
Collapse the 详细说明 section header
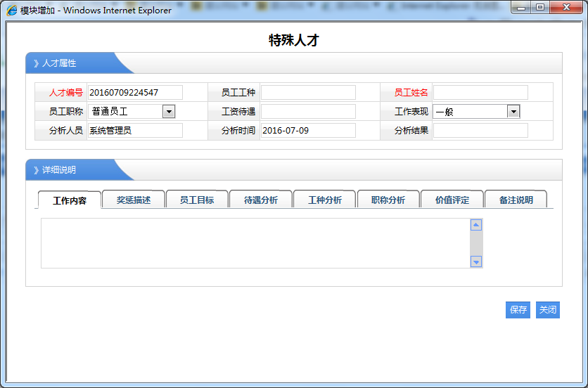(36, 170)
